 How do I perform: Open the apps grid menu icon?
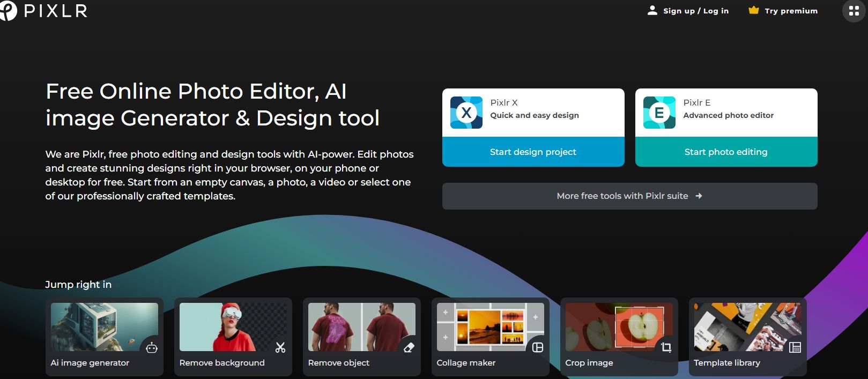point(854,11)
